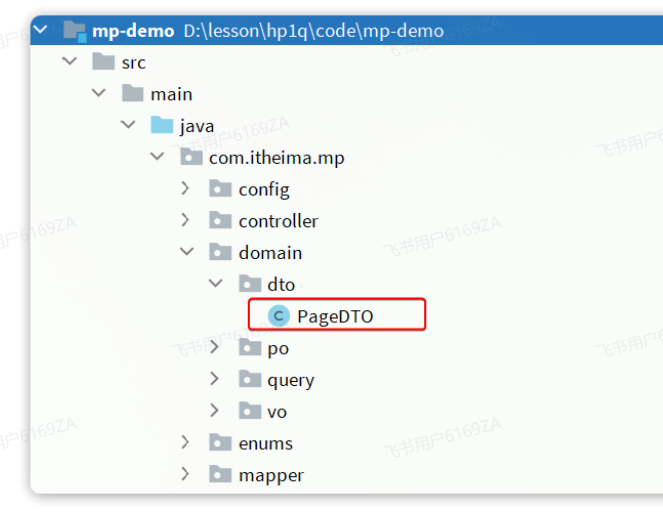Select the mp-demo project root path text
This screenshot has width=663, height=512.
pyautogui.click(x=313, y=30)
